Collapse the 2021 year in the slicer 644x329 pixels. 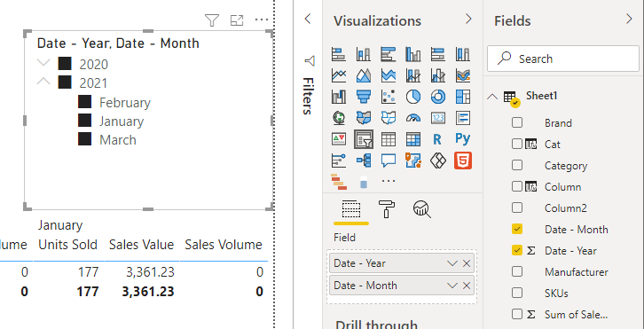[x=43, y=82]
